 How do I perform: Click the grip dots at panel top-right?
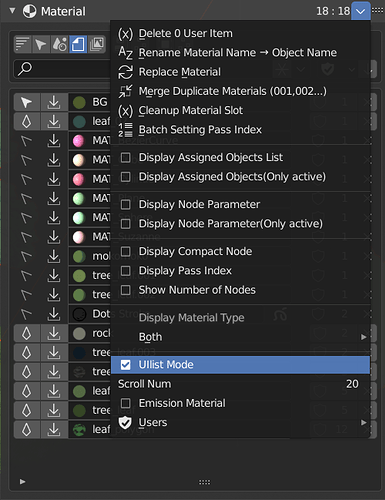click(x=377, y=11)
